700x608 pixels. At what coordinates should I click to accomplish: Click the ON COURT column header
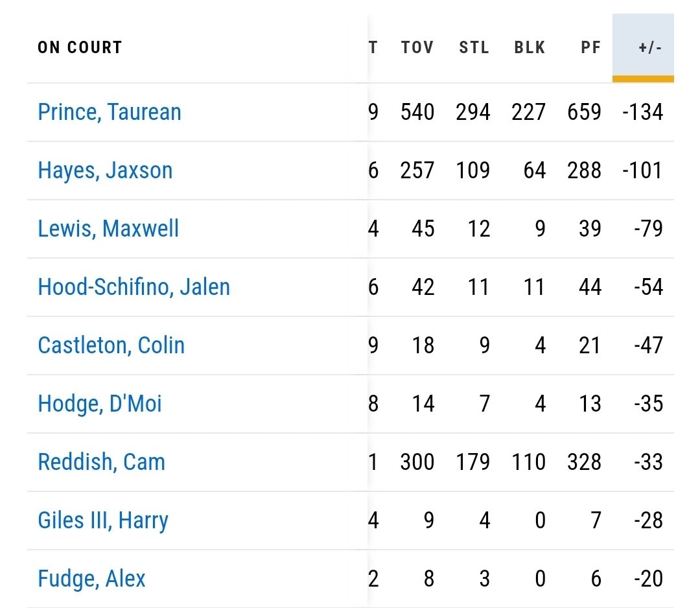(80, 47)
